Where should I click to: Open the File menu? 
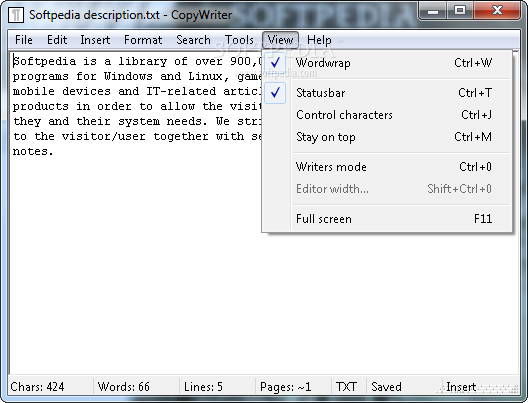coord(24,40)
